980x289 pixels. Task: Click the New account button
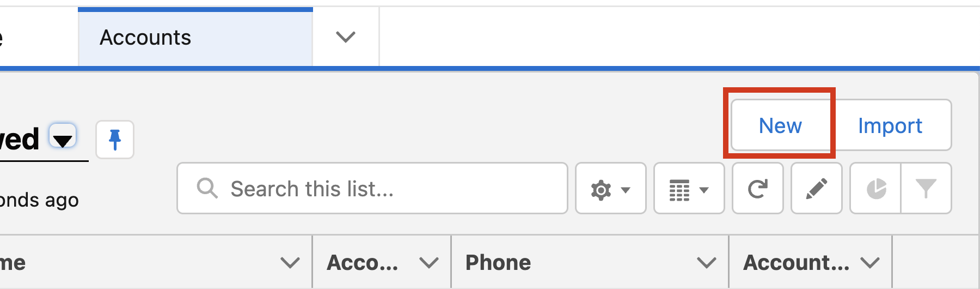tap(780, 125)
